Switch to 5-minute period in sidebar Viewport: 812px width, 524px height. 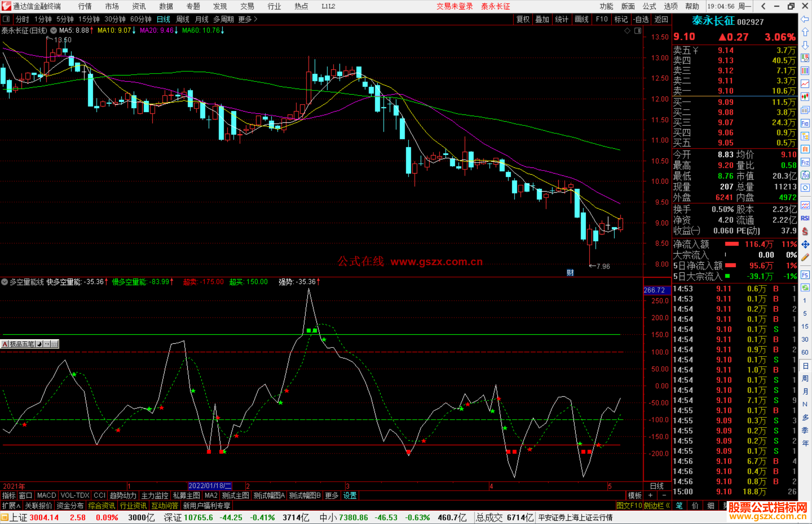[804, 313]
